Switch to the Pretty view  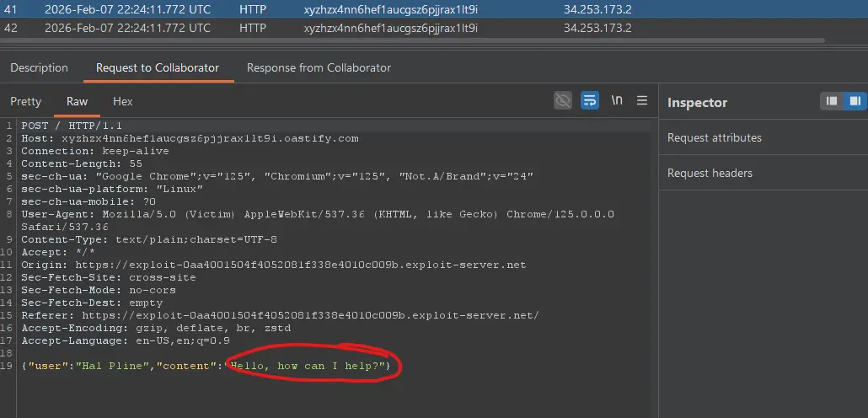click(x=25, y=101)
